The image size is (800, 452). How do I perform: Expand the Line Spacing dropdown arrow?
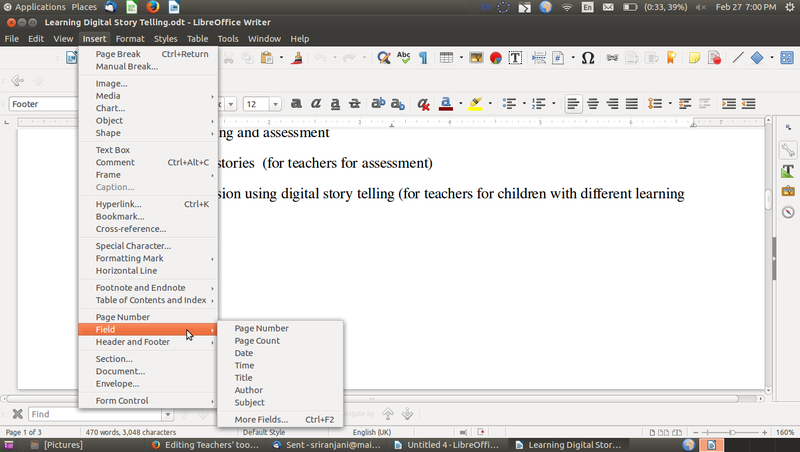[670, 104]
